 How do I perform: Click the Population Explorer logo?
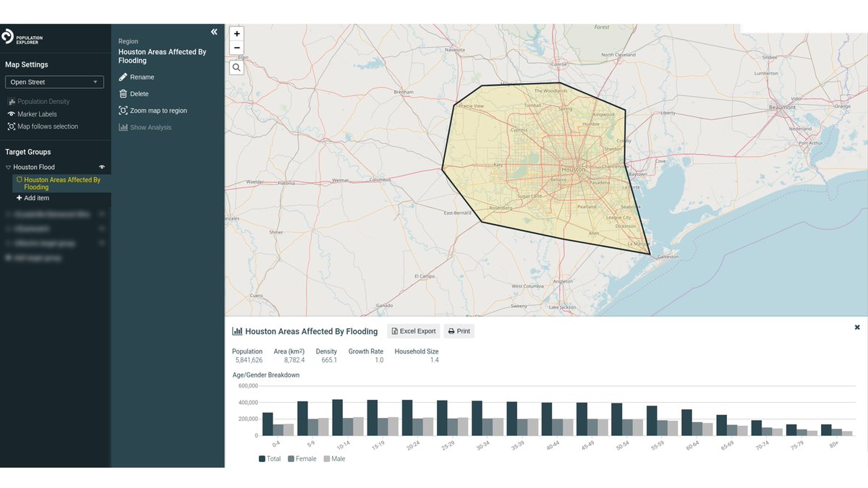point(21,37)
